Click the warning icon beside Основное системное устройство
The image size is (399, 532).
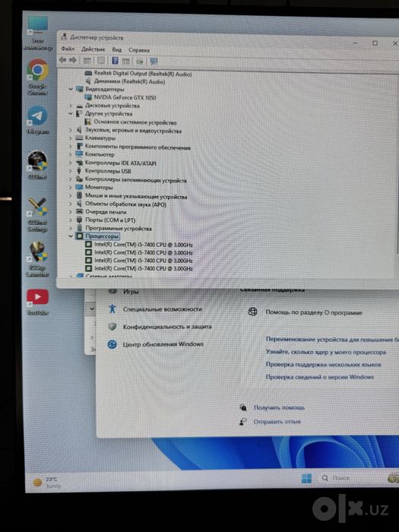tap(88, 122)
